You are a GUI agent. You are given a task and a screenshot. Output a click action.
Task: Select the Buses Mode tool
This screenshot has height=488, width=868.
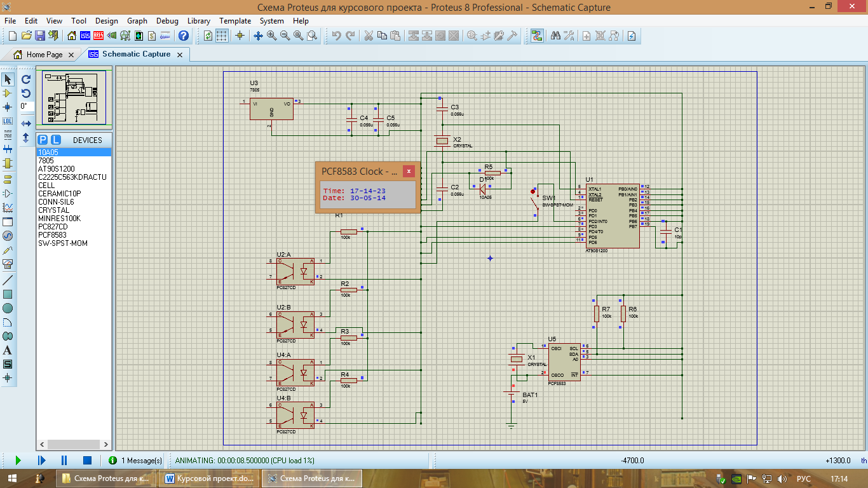point(8,149)
